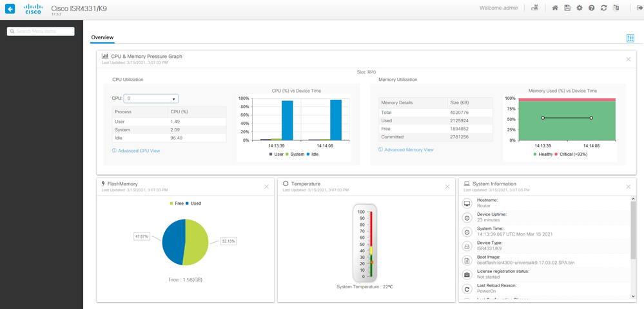Click the blue back arrow button
644x309 pixels.
tap(10, 8)
